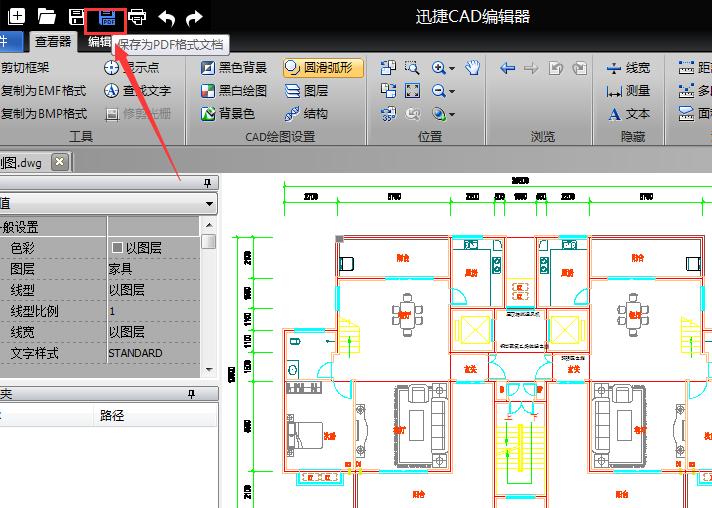Screen dimensions: 712x508
Task: Open the 背景色 background color picker
Action: (x=228, y=113)
